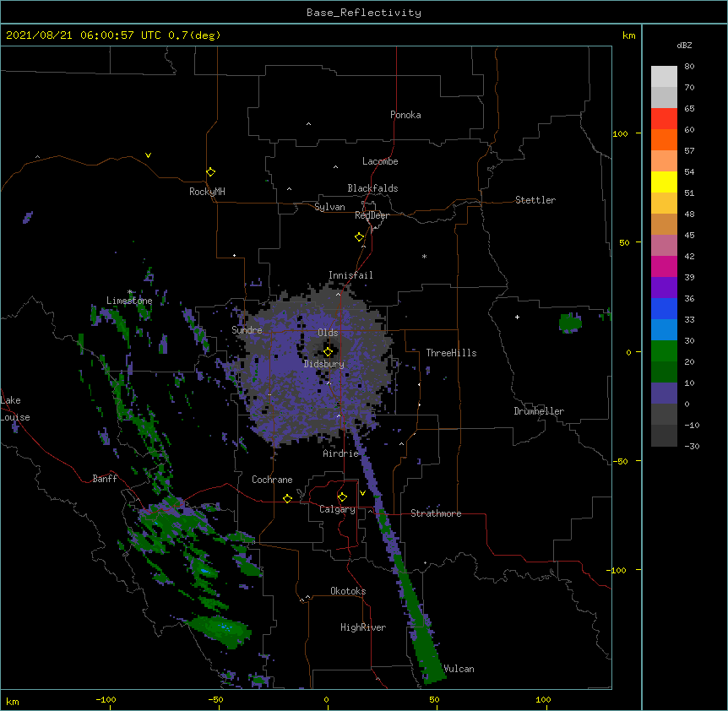Select the 80 dBZ light gray color band
The width and height of the screenshot is (728, 711).
click(664, 76)
